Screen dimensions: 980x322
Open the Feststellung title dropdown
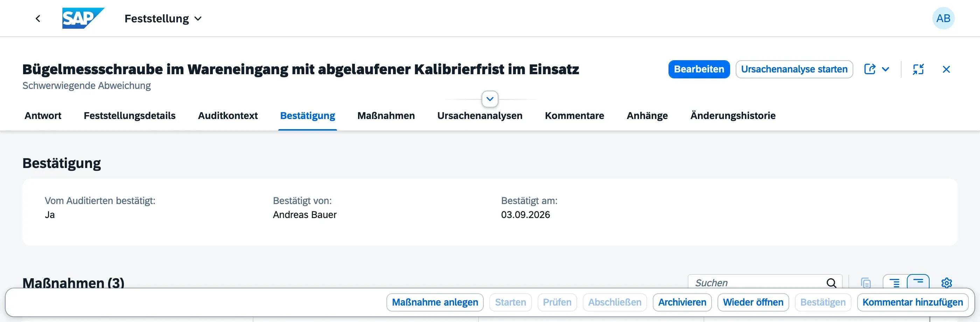tap(163, 18)
